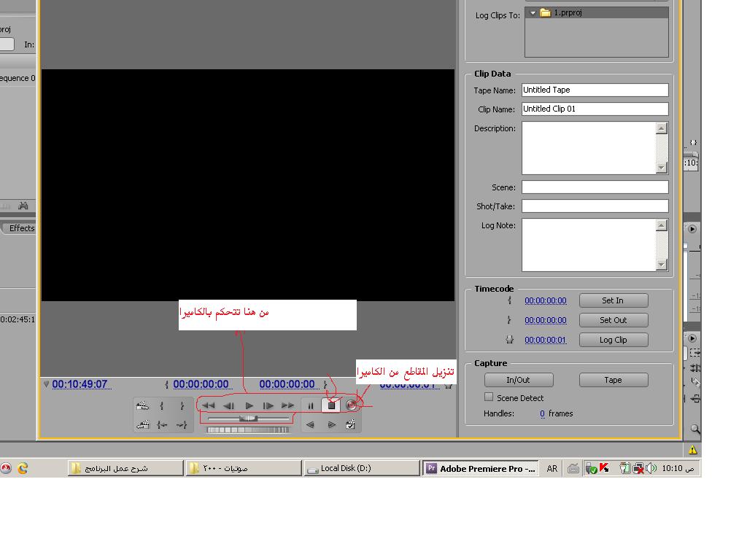Click the Slow Reverse play icon
747x560 pixels.
(x=311, y=424)
